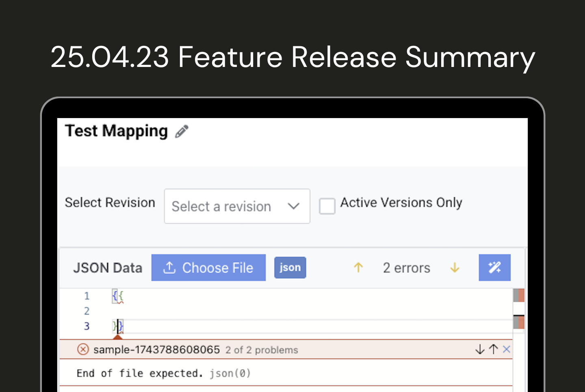The height and width of the screenshot is (392, 585).
Task: Click the Choose File upload button
Action: pos(208,268)
